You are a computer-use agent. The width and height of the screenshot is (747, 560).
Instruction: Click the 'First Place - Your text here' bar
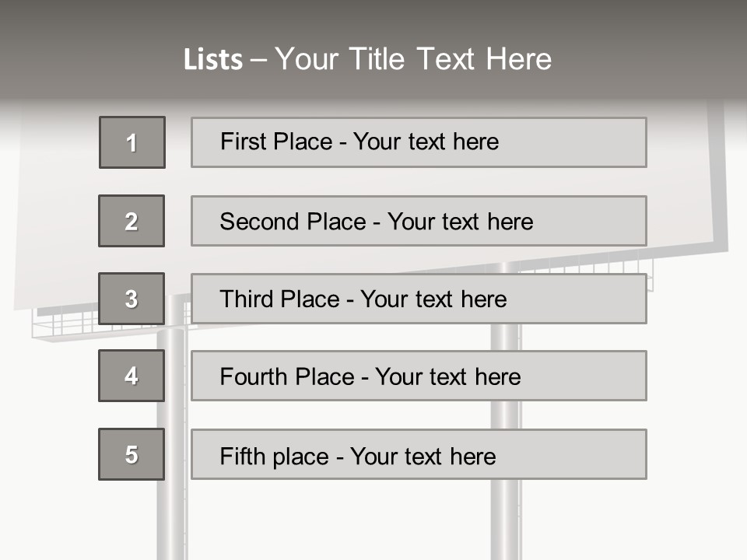(x=419, y=142)
